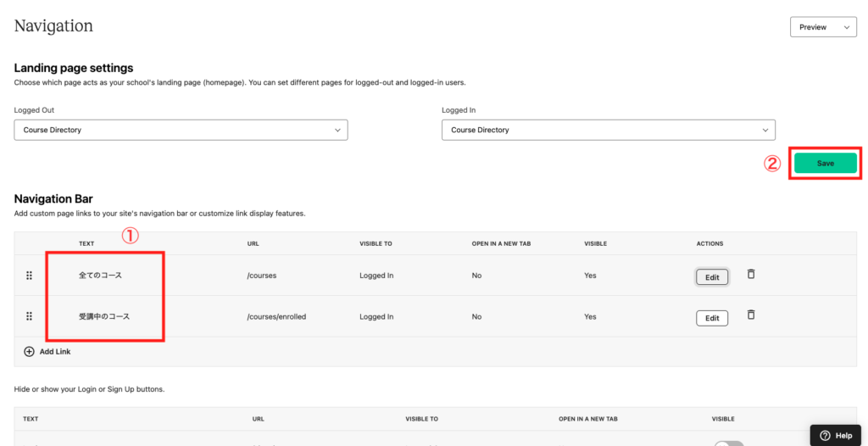Viewport: 868px width, 446px height.
Task: Delete the 受講中のコース link with the trash icon
Action: [x=751, y=315]
